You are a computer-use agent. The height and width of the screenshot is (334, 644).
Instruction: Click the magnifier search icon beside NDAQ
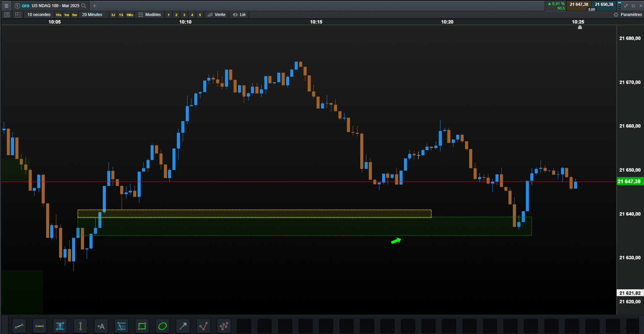(84, 6)
